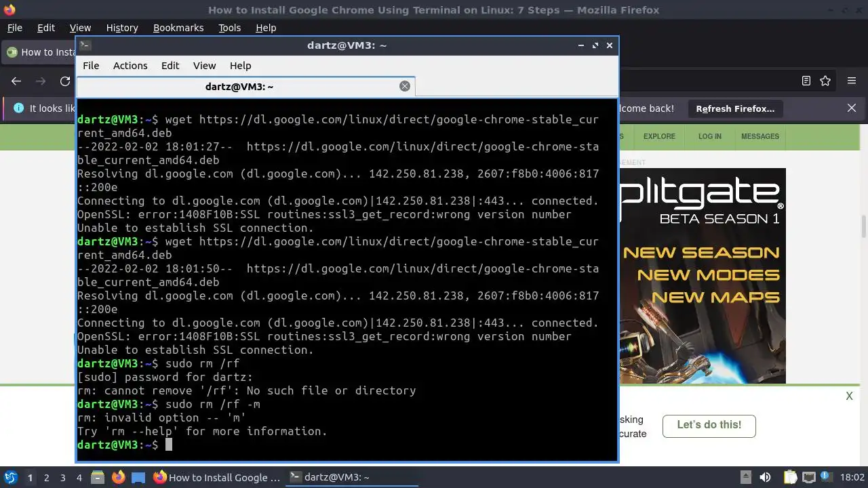The height and width of the screenshot is (488, 868).
Task: Click the Firefox logo in title bar
Action: tap(9, 9)
